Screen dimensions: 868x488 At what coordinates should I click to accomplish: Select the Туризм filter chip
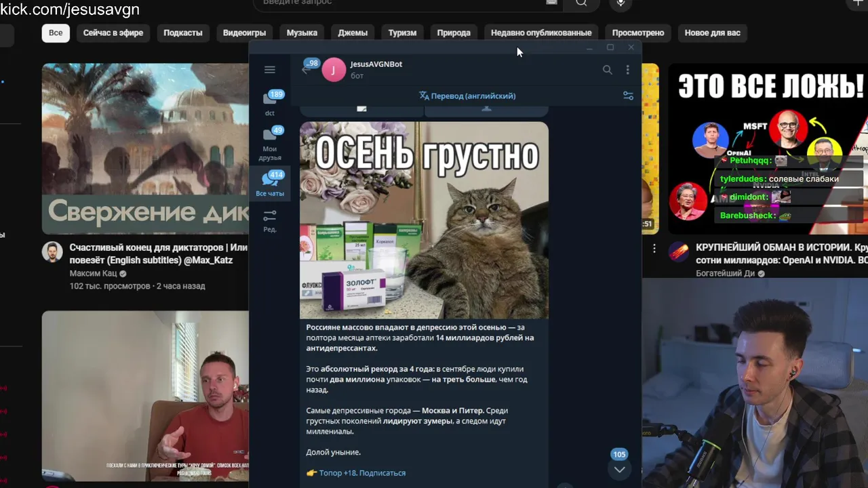[x=402, y=33]
